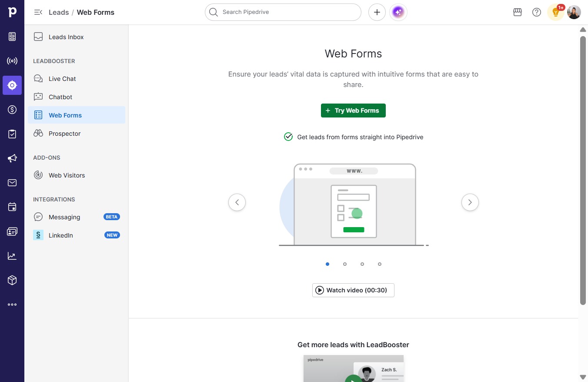Open the Deals dollar icon in rail
Viewport: 588px width, 382px height.
(12, 110)
